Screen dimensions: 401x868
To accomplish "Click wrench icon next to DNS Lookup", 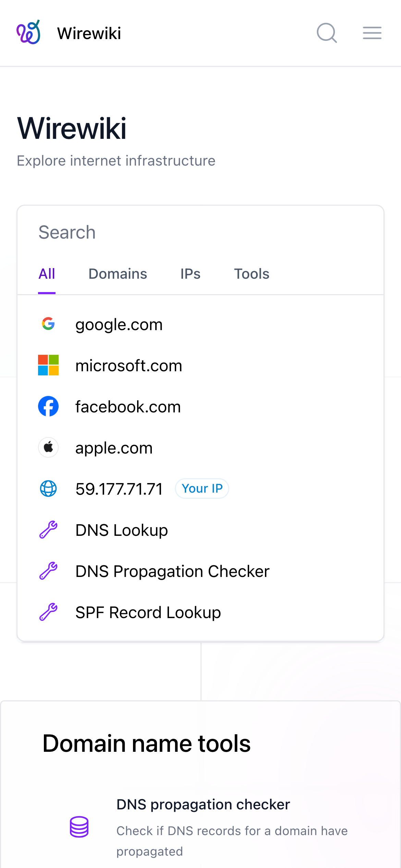I will click(48, 530).
